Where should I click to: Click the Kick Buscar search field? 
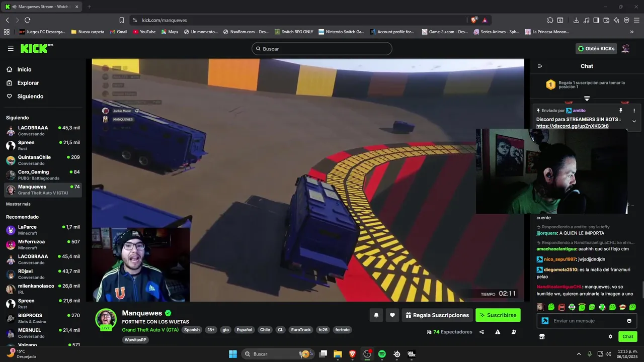click(322, 49)
